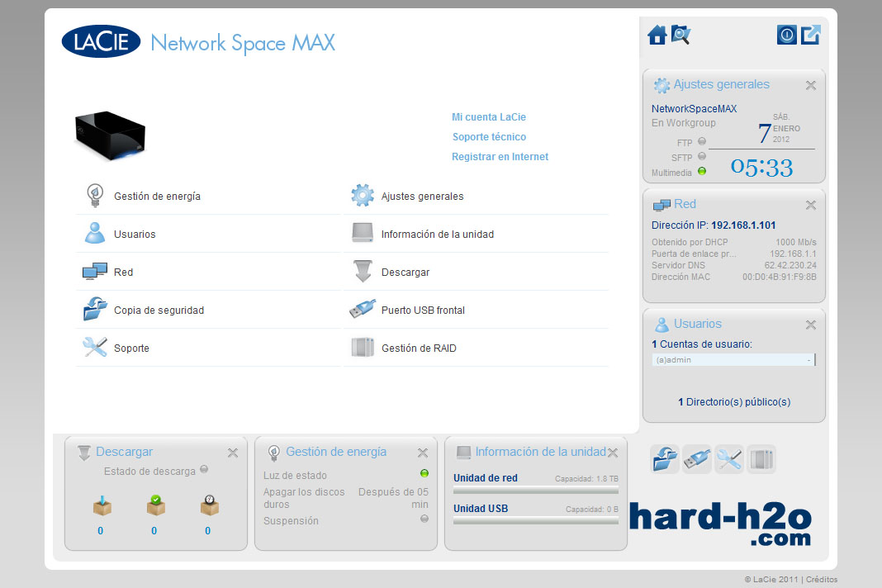Click the Ajustes generales widget title
Image resolution: width=882 pixels, height=588 pixels.
coord(721,84)
